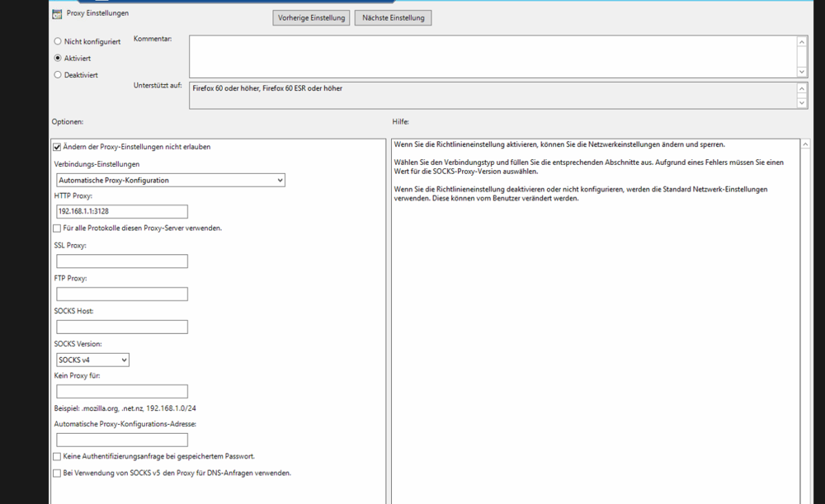Click the Kommentar text area
The image size is (825, 504).
coord(492,56)
